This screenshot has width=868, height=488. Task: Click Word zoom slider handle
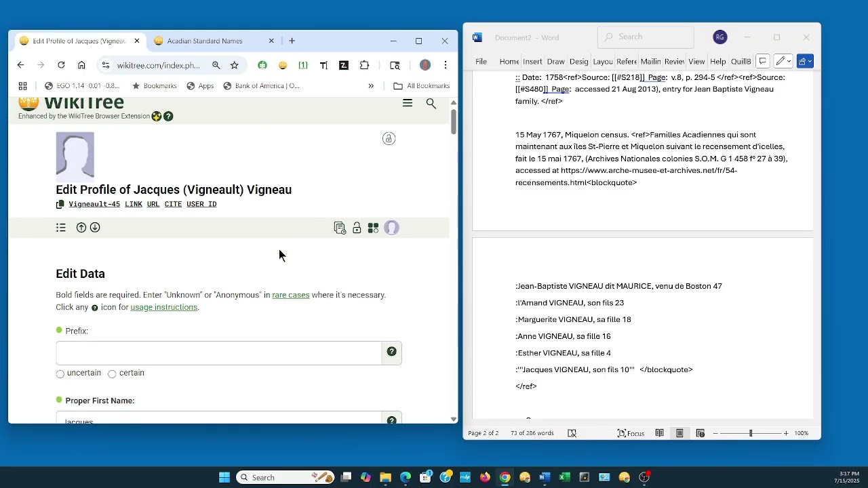(x=751, y=433)
